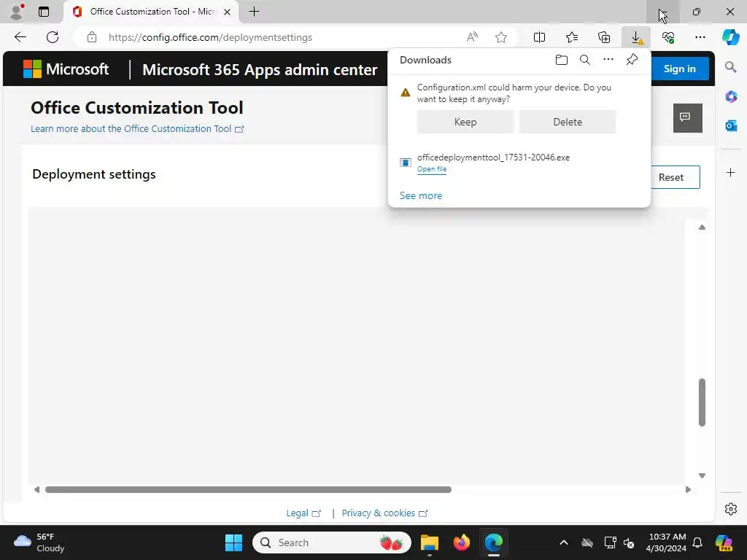Launch Firefox from the taskbar
The width and height of the screenshot is (747, 560).
461,542
